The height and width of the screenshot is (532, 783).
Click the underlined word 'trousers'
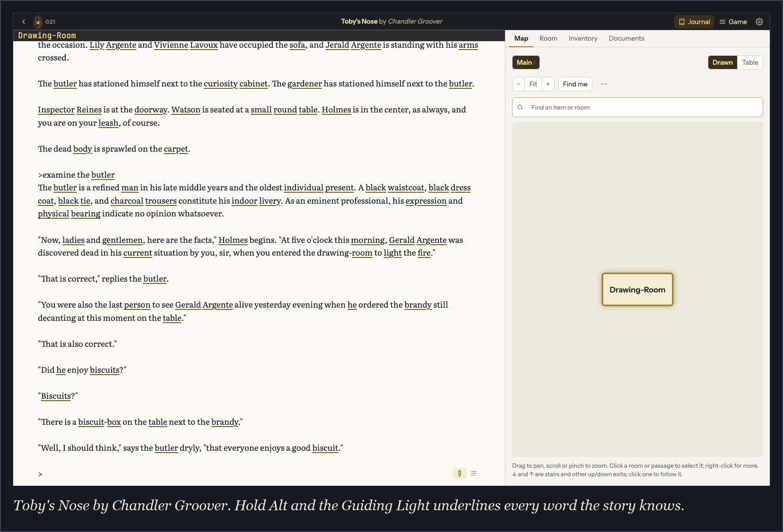[161, 201]
